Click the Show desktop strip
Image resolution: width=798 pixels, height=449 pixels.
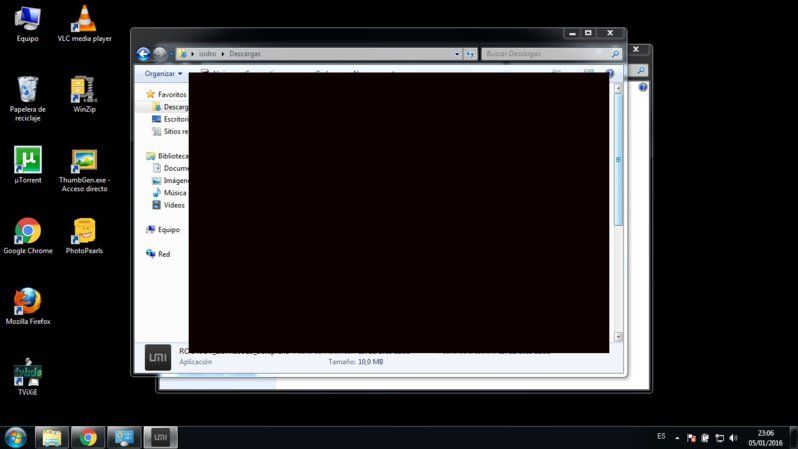[x=794, y=438]
